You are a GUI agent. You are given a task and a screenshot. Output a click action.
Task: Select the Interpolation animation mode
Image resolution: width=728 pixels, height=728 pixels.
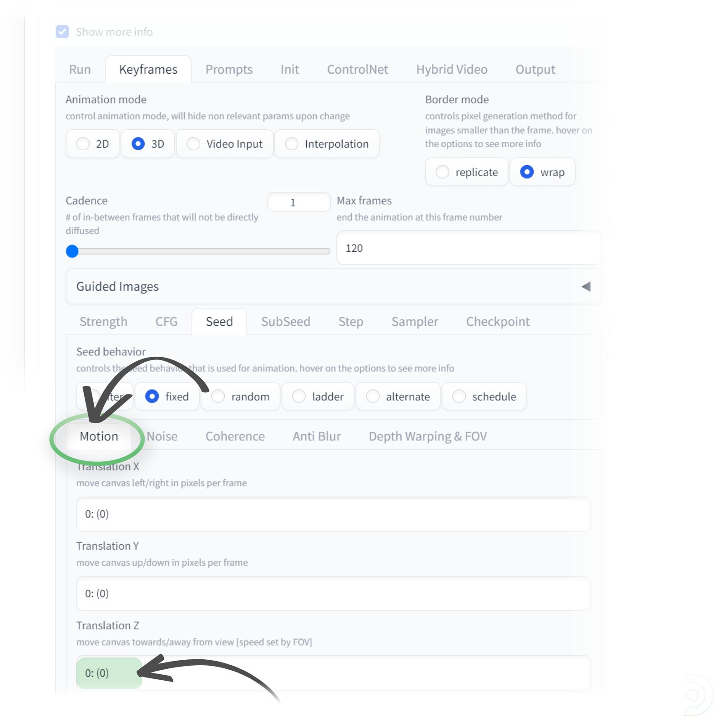tap(291, 144)
